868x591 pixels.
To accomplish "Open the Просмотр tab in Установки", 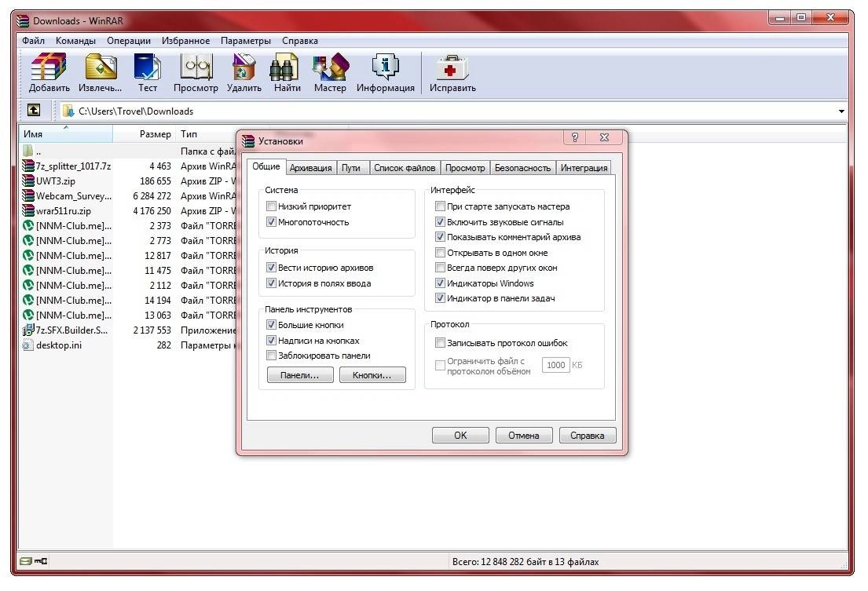I will tap(465, 167).
